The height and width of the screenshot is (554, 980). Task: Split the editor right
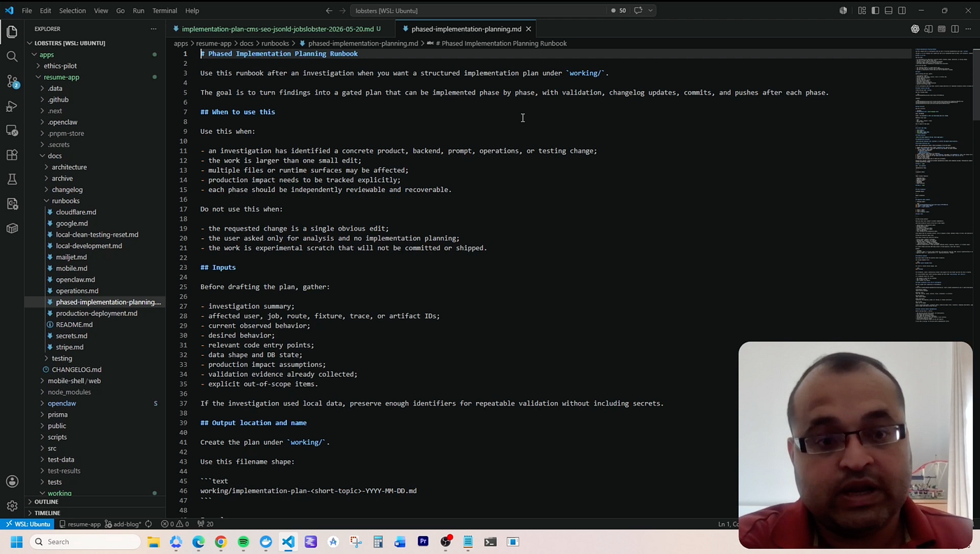point(955,29)
